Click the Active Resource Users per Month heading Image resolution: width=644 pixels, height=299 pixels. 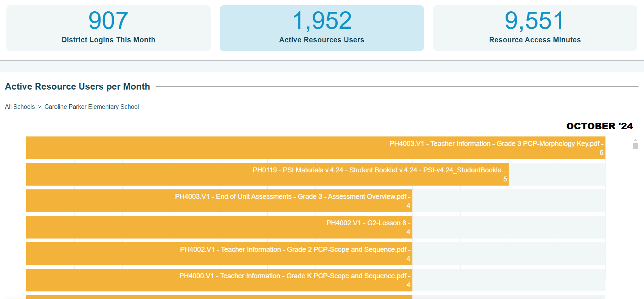pos(78,87)
